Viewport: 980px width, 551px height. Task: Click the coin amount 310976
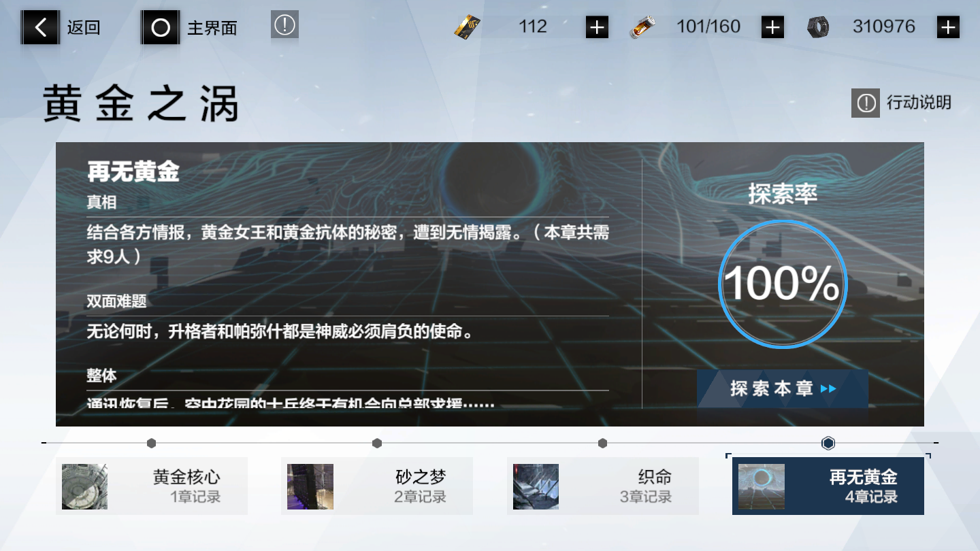tap(884, 27)
